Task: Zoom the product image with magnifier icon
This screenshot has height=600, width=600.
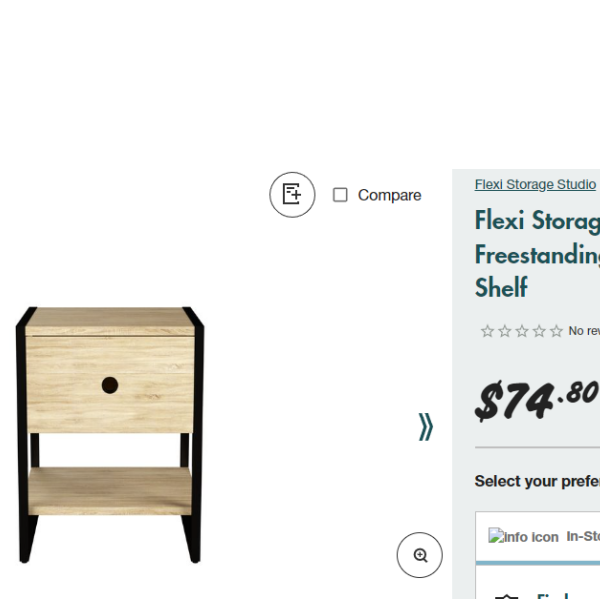Action: pos(420,555)
